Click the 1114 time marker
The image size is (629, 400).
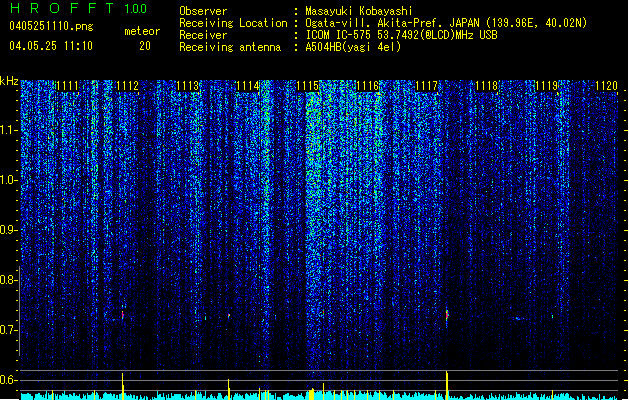[248, 86]
